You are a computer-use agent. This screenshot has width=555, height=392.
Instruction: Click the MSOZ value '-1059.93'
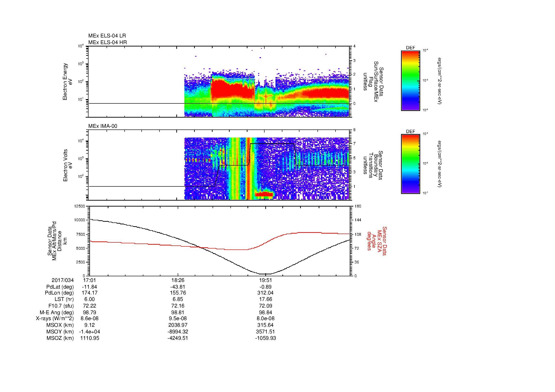click(x=266, y=338)
